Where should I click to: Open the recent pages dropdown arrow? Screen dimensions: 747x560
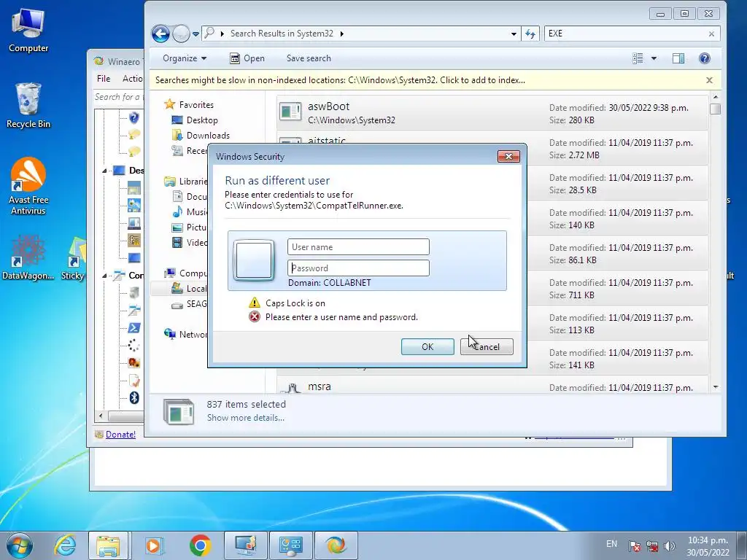pos(196,34)
